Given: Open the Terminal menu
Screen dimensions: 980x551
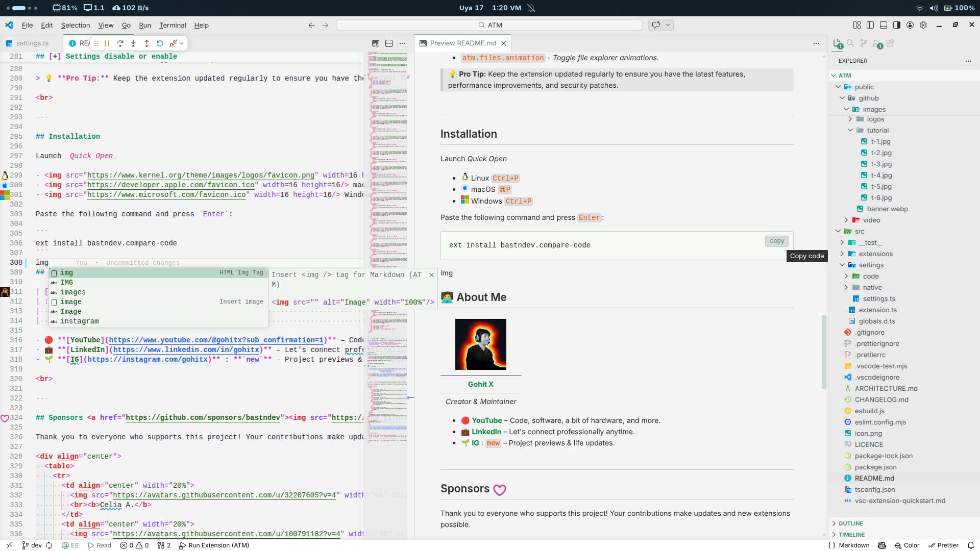Looking at the screenshot, I should (172, 25).
